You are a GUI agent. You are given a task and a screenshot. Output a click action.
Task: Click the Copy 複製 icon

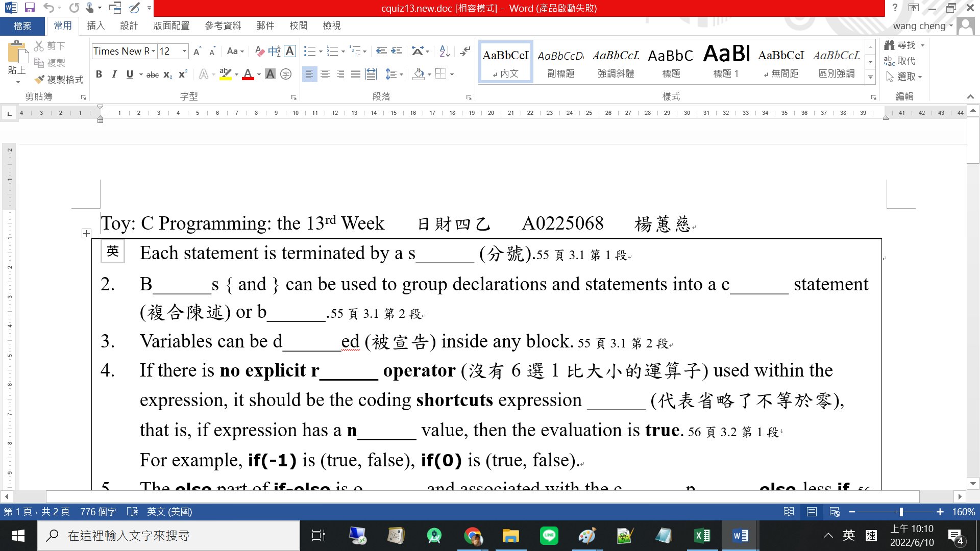(x=39, y=63)
